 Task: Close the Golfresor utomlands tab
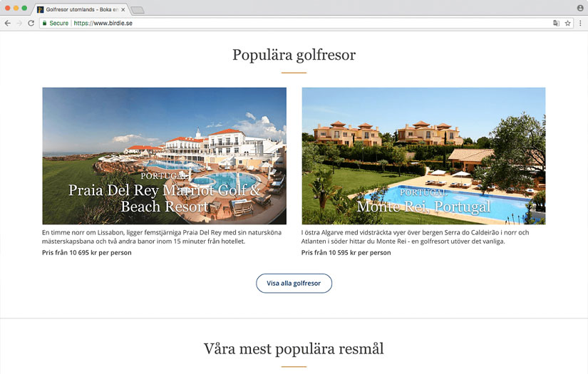(x=123, y=10)
